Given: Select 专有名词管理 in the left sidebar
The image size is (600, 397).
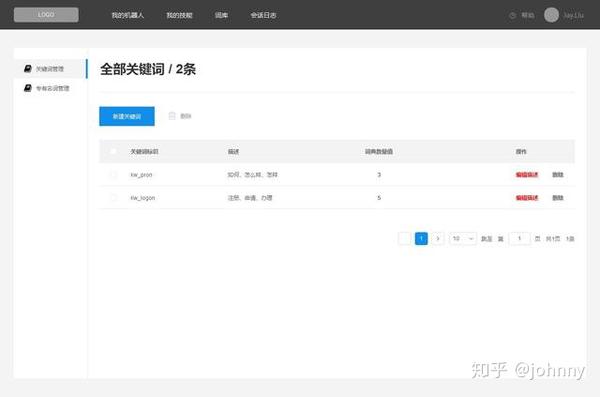Looking at the screenshot, I should tap(50, 88).
